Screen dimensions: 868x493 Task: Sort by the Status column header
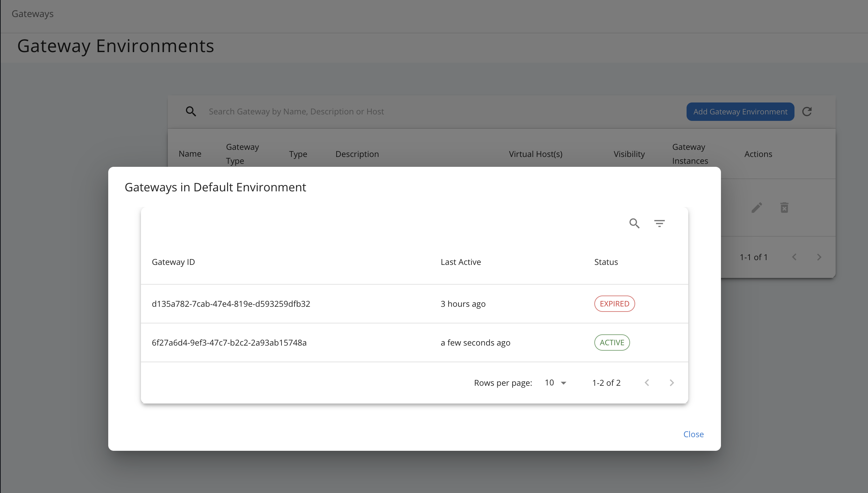pos(606,262)
